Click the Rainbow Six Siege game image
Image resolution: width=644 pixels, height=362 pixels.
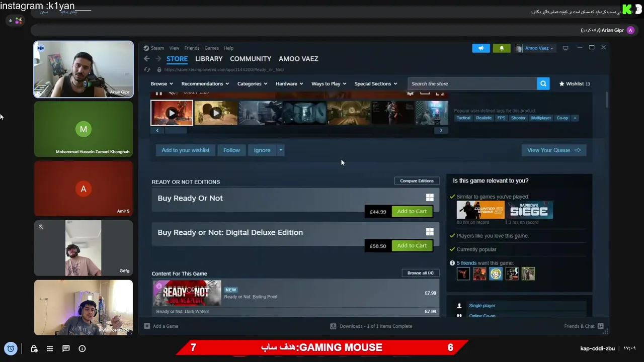pyautogui.click(x=529, y=210)
